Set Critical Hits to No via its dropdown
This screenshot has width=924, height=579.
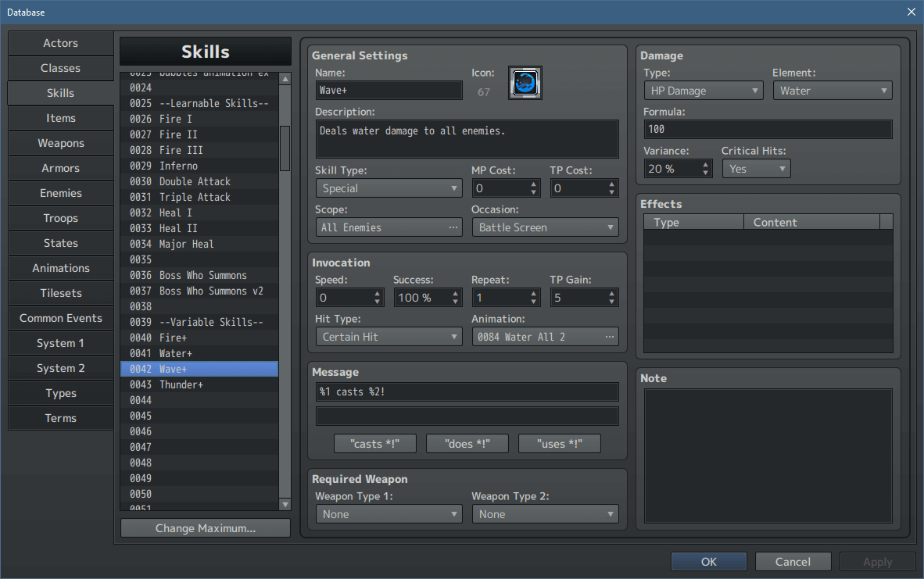[756, 168]
